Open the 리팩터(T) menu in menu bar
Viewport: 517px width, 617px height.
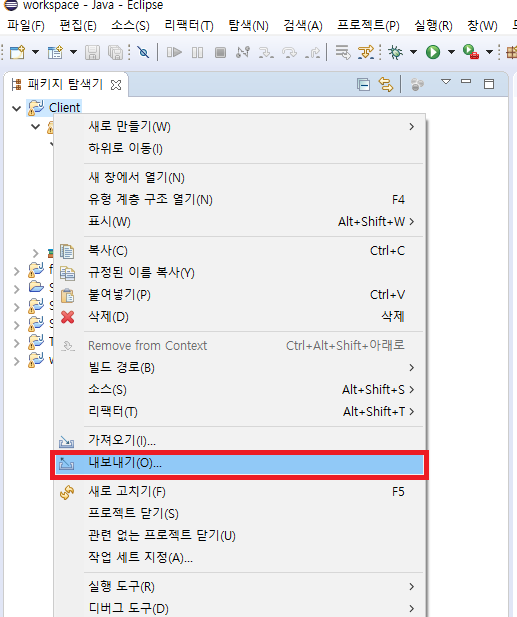[189, 26]
